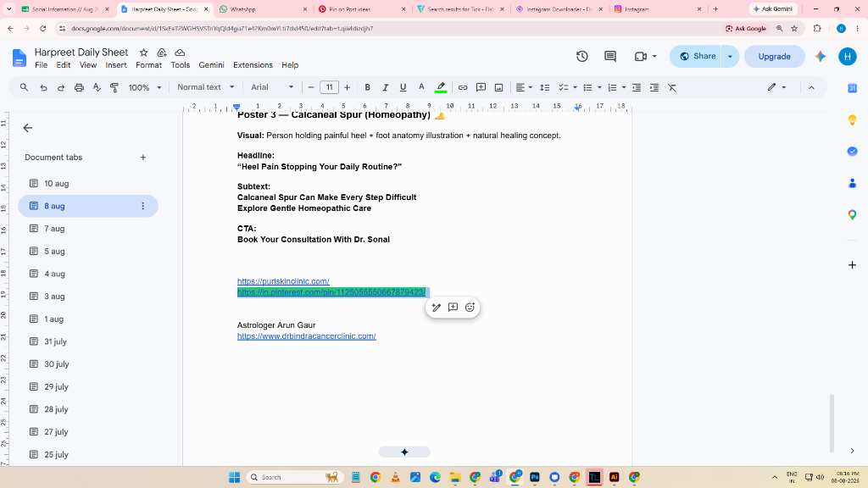Click the Upgrade button
This screenshot has width=868, height=488.
coord(774,57)
